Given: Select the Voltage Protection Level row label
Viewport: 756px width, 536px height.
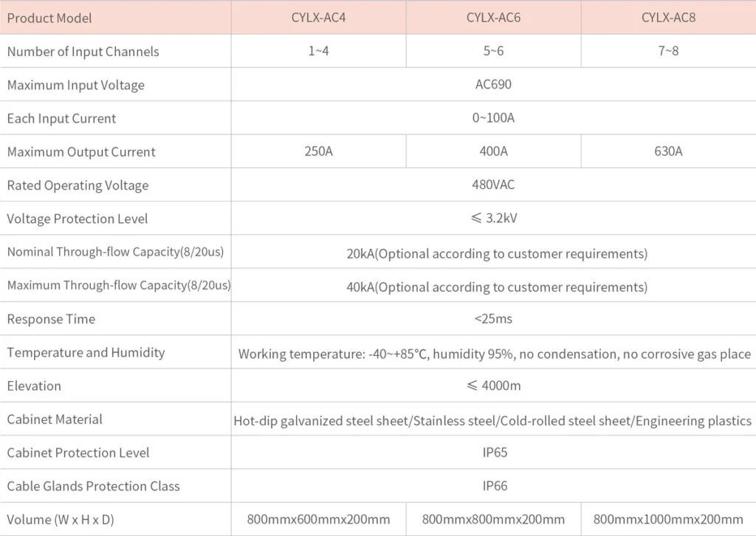Looking at the screenshot, I should 78,219.
